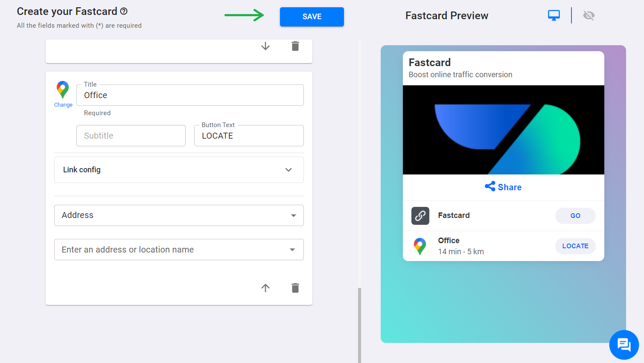
Task: Open the Address type dropdown
Action: tap(179, 215)
